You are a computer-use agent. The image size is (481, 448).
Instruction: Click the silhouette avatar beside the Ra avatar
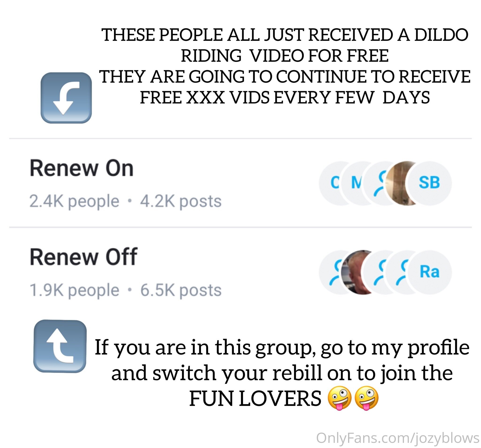[397, 272]
